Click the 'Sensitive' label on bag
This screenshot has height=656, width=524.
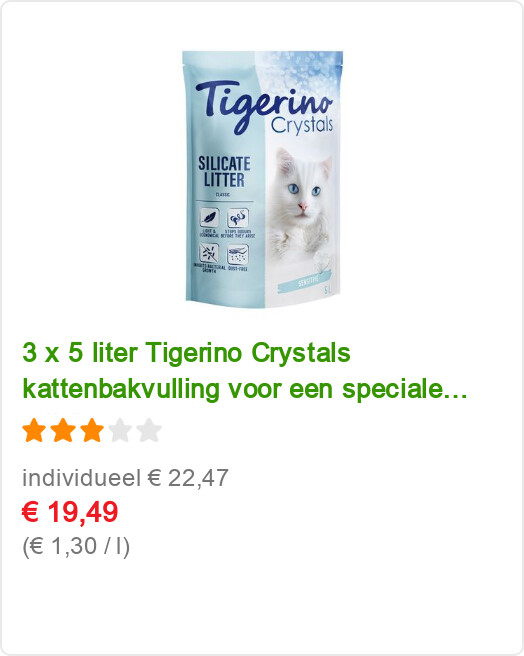click(x=308, y=283)
